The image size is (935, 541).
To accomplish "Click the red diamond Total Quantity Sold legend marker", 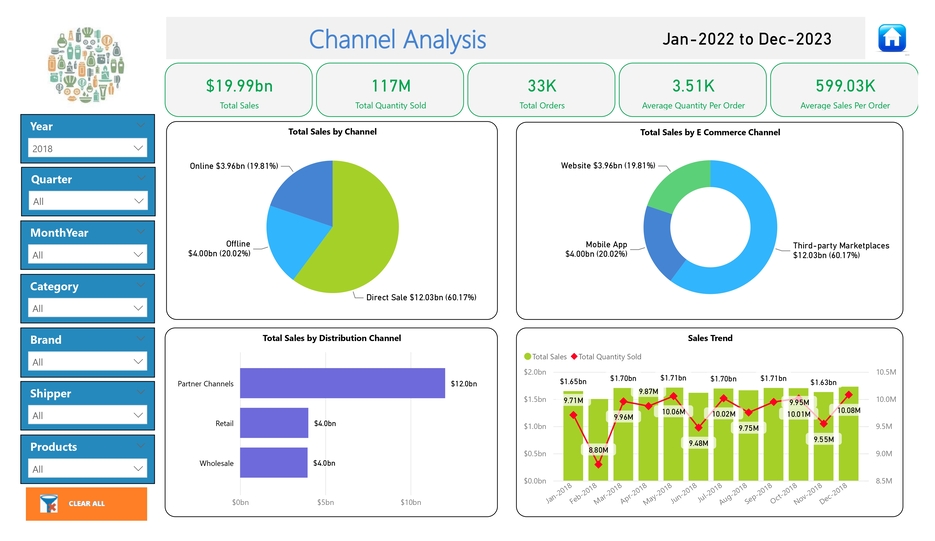I will [x=574, y=357].
